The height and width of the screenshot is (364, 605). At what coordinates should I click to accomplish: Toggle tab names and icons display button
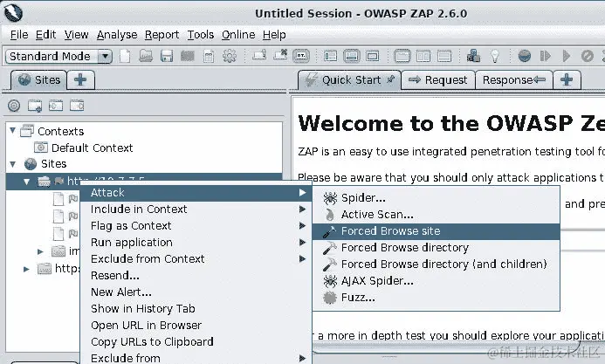pyautogui.click(x=301, y=56)
